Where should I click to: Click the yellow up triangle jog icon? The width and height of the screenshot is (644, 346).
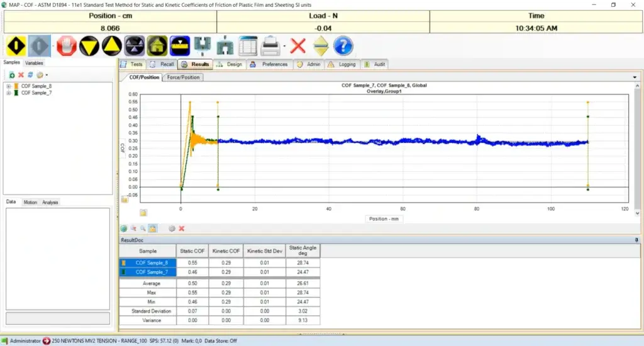click(x=112, y=46)
